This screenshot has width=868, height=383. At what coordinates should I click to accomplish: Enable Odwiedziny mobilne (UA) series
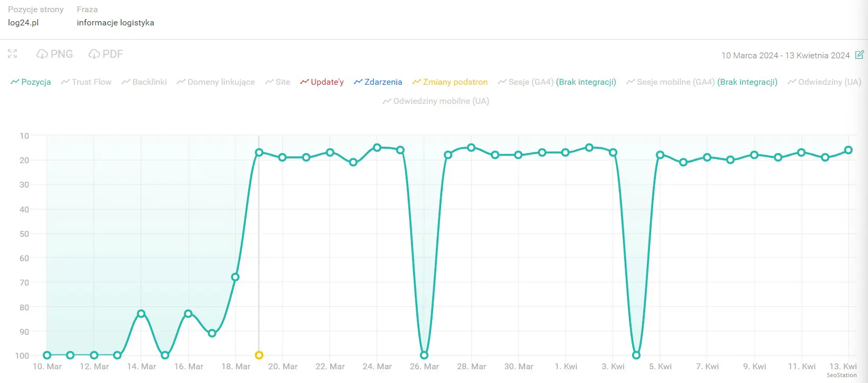pos(436,101)
